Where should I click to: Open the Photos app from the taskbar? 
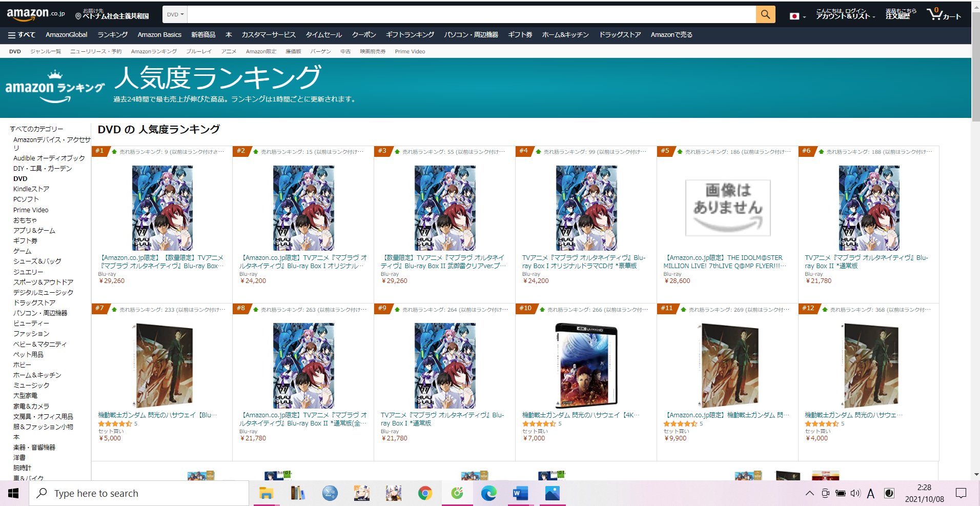pyautogui.click(x=552, y=493)
